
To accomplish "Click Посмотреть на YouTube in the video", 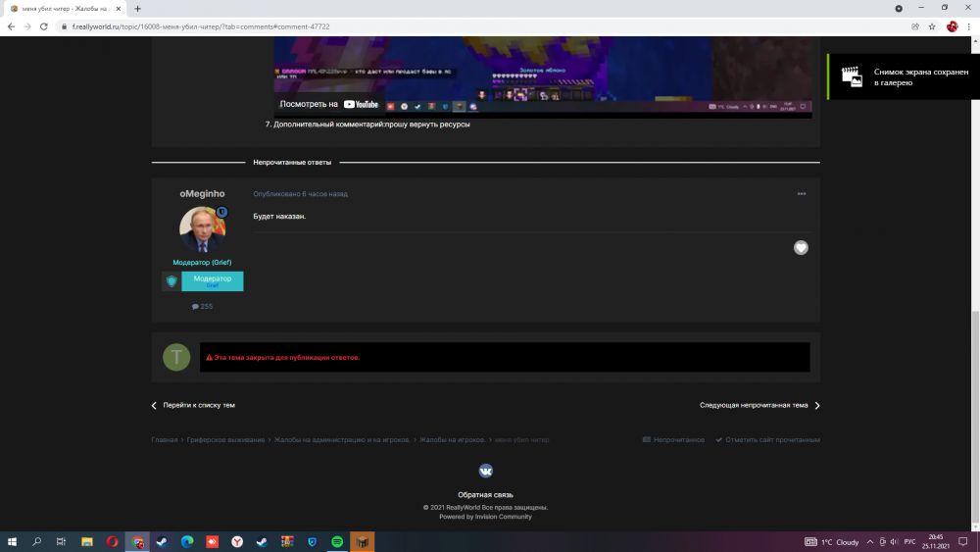I will click(328, 104).
